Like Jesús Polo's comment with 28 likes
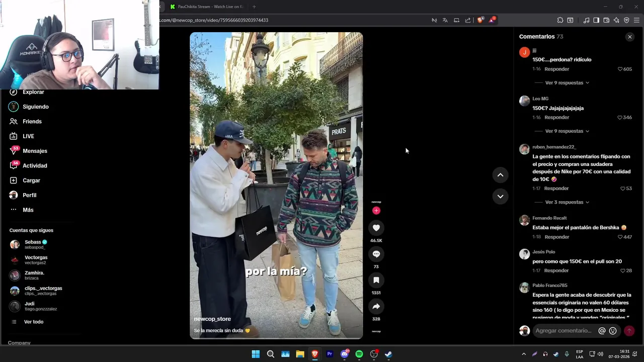Viewport: 644px width, 362px height. [x=622, y=271]
